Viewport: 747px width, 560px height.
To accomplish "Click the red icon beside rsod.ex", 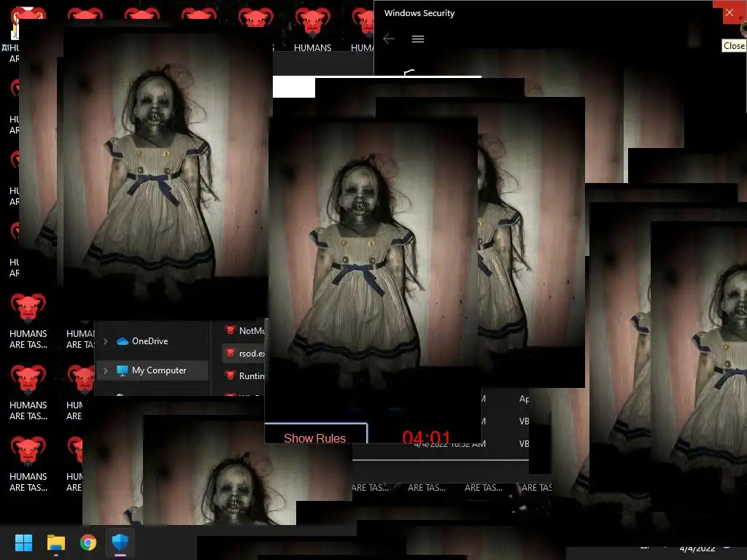I will click(231, 353).
